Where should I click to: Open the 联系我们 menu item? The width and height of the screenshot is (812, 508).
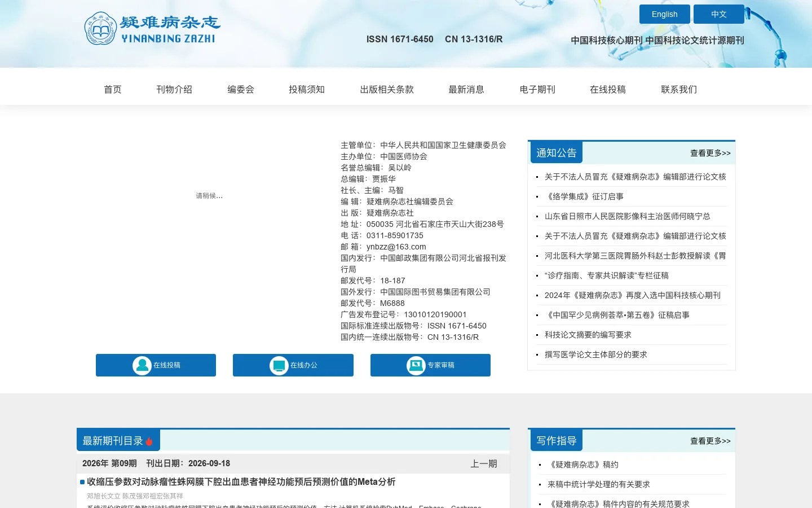pyautogui.click(x=679, y=89)
